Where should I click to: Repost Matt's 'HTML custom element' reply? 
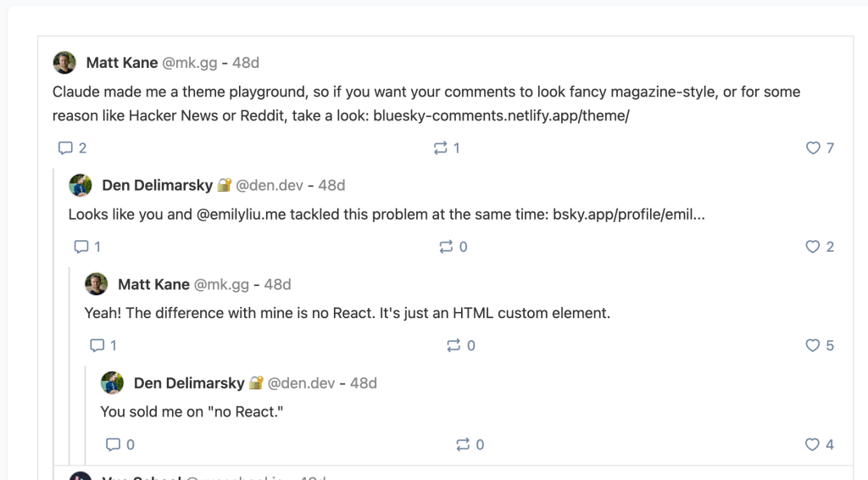[454, 346]
